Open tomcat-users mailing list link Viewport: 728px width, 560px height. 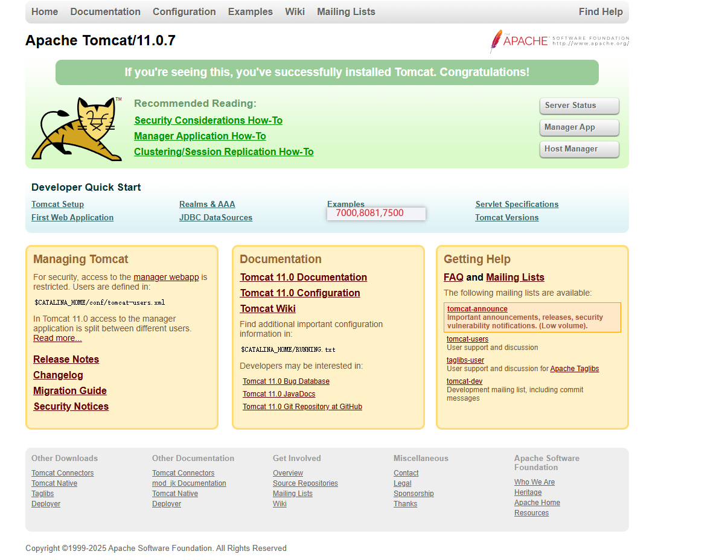[467, 339]
